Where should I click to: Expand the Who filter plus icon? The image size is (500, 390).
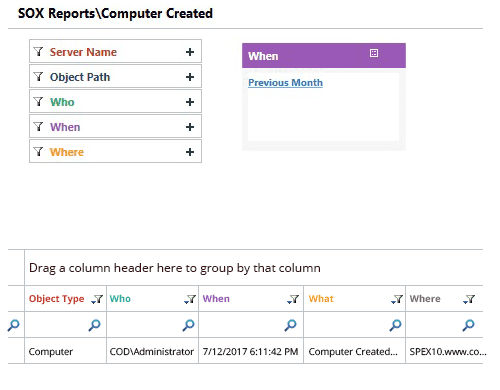tap(190, 102)
